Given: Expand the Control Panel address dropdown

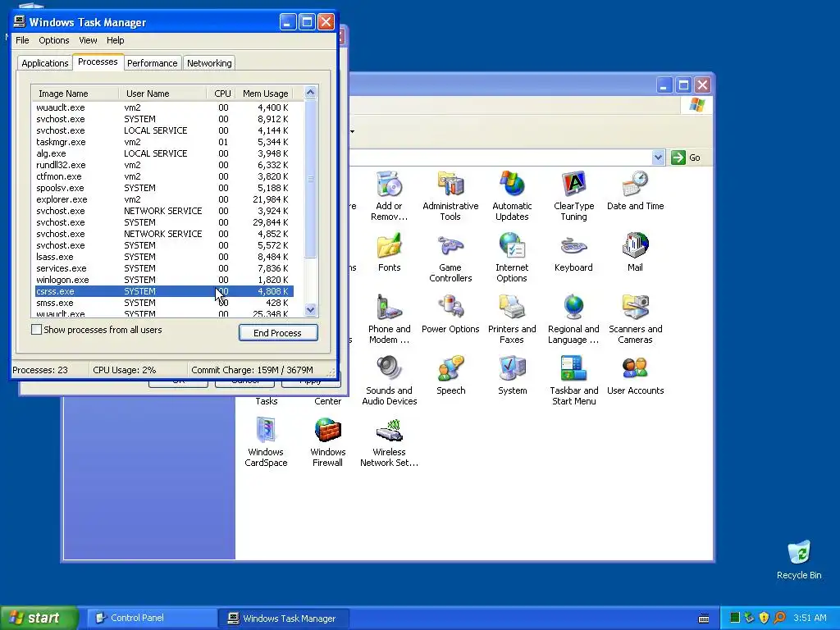Looking at the screenshot, I should tap(658, 157).
